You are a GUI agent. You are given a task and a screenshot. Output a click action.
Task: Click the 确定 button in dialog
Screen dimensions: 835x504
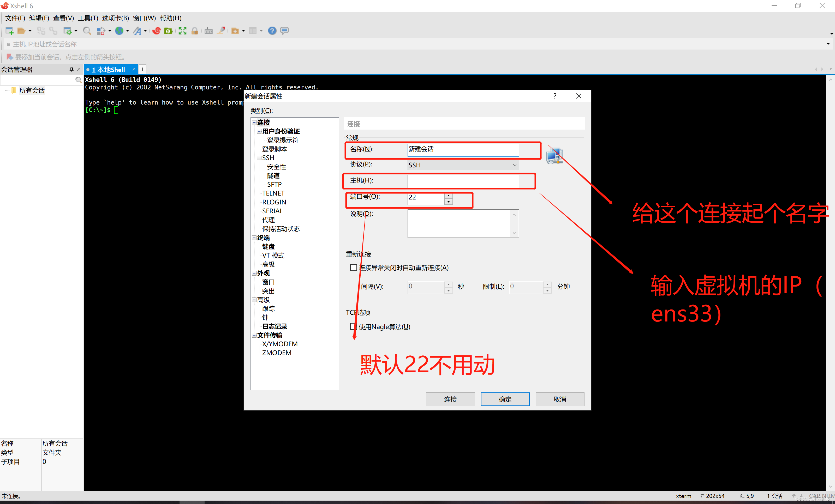pyautogui.click(x=505, y=399)
